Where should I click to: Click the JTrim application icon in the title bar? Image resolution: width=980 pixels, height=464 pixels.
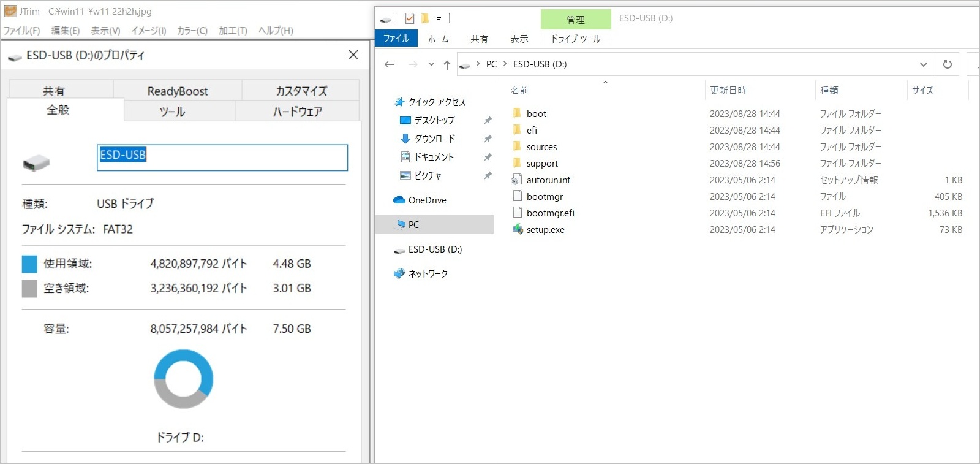click(10, 11)
